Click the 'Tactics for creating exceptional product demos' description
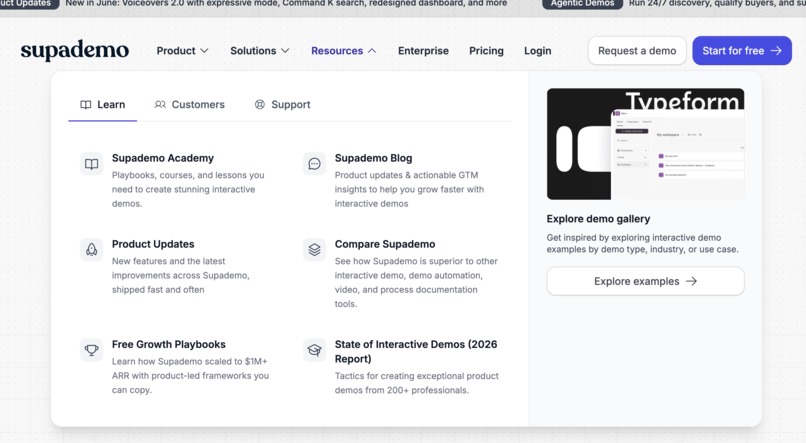This screenshot has height=443, width=806. (417, 383)
